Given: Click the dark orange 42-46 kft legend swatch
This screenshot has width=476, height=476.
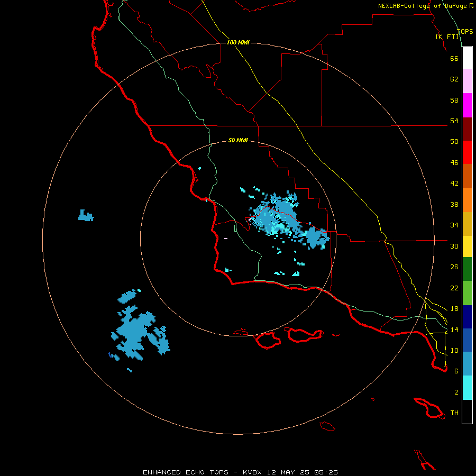Looking at the screenshot, I should [467, 176].
